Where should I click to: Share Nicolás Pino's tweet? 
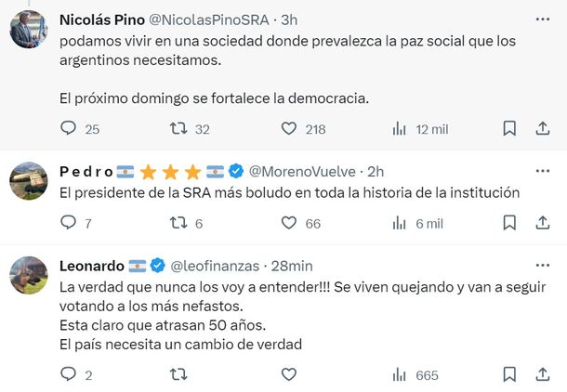(543, 129)
